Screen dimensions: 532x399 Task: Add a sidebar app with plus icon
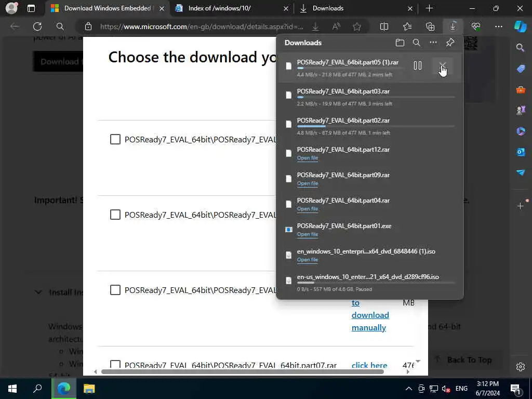pos(521,206)
